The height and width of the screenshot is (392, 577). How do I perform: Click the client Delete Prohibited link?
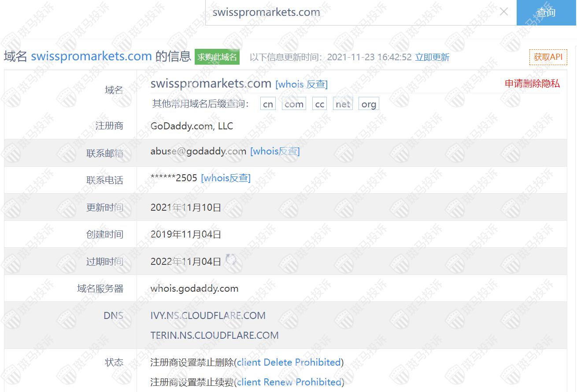[x=289, y=363]
